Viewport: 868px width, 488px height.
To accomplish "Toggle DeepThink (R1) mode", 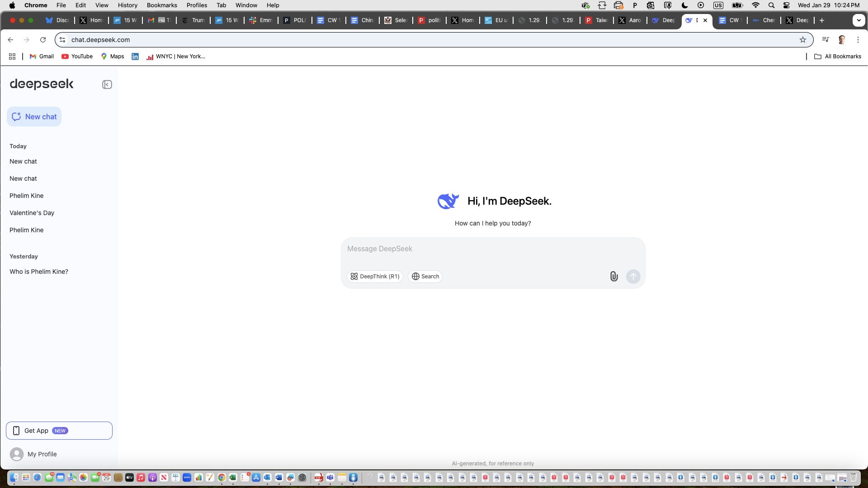I will [x=375, y=276].
